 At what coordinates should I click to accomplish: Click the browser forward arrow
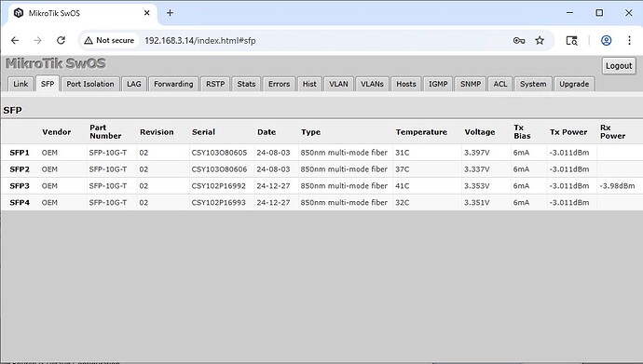(37, 41)
